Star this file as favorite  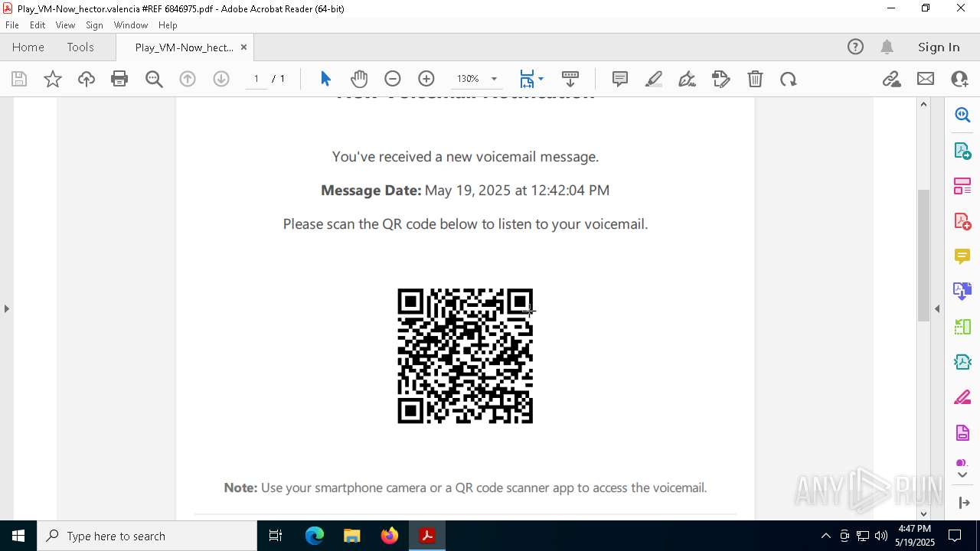(x=53, y=79)
